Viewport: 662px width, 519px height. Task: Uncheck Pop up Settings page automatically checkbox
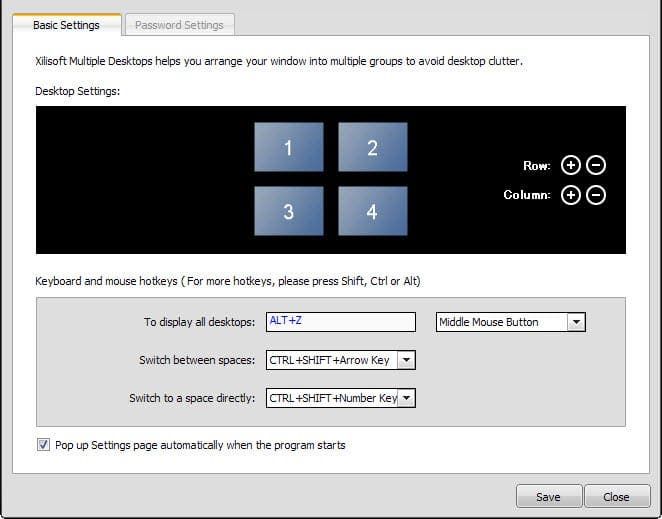coord(43,445)
